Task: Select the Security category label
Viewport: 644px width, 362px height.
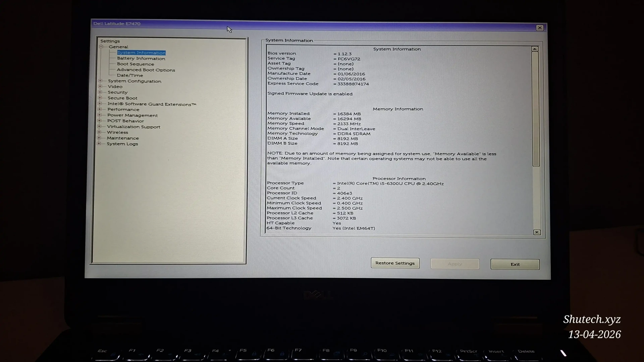Action: (x=117, y=92)
